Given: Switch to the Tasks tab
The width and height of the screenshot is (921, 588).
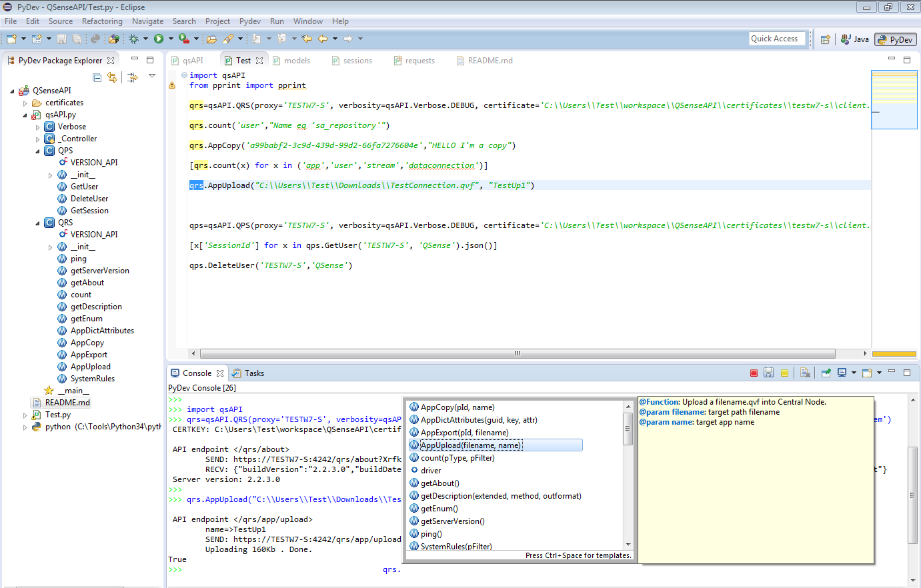Looking at the screenshot, I should (x=248, y=373).
